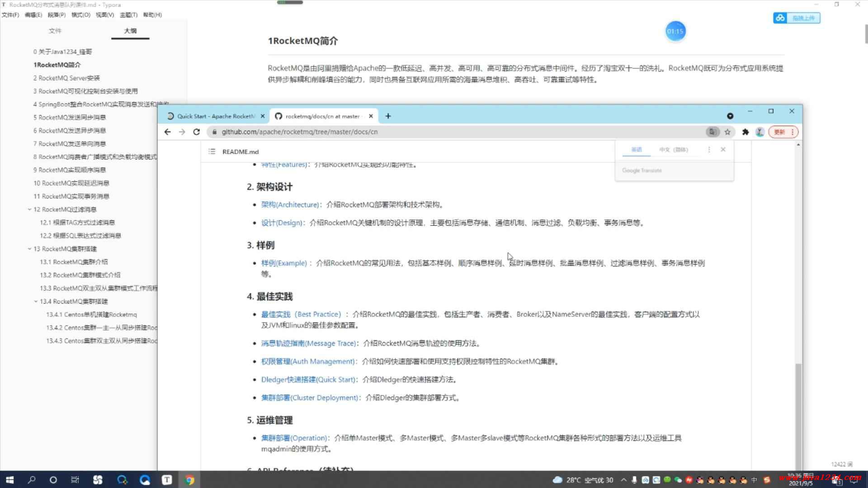Open the Chrome extensions puzzle icon
The image size is (868, 488).
[x=745, y=132]
